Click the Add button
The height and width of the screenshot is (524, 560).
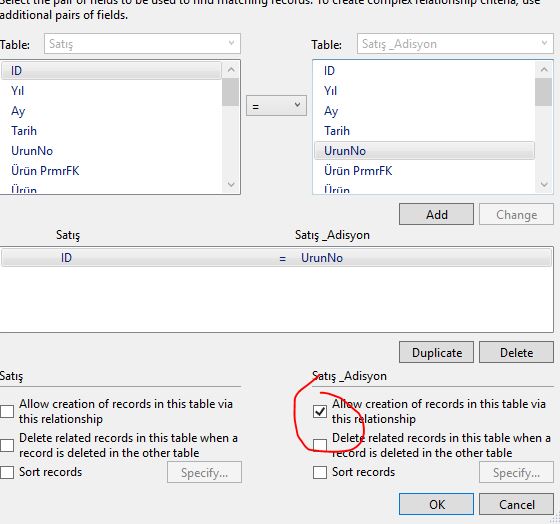tap(436, 214)
